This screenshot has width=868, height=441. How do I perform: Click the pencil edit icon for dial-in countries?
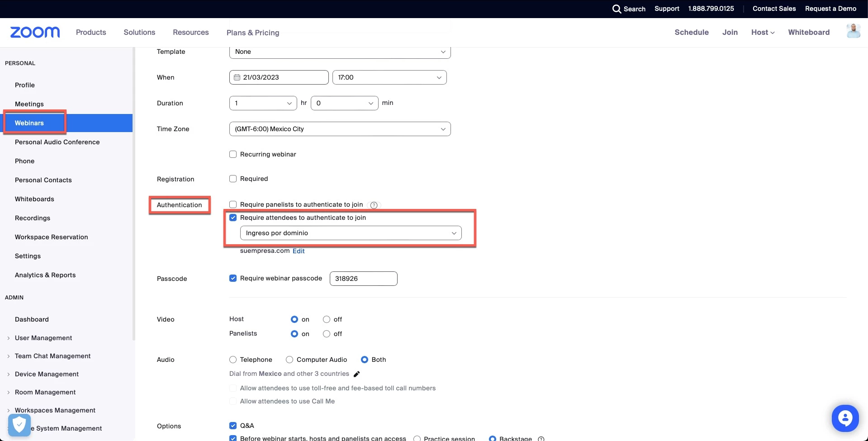point(356,374)
